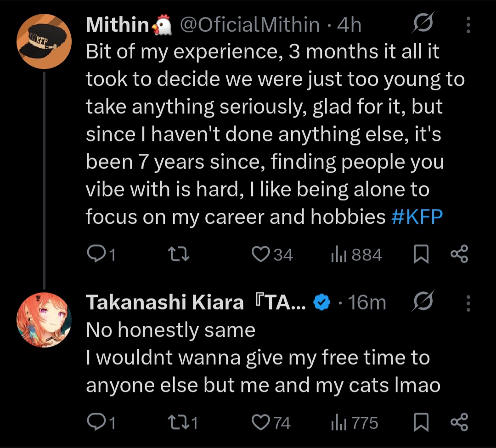Screen dimensions: 496x448
Task: Share Takanashi Kiara's reply
Action: point(459,423)
